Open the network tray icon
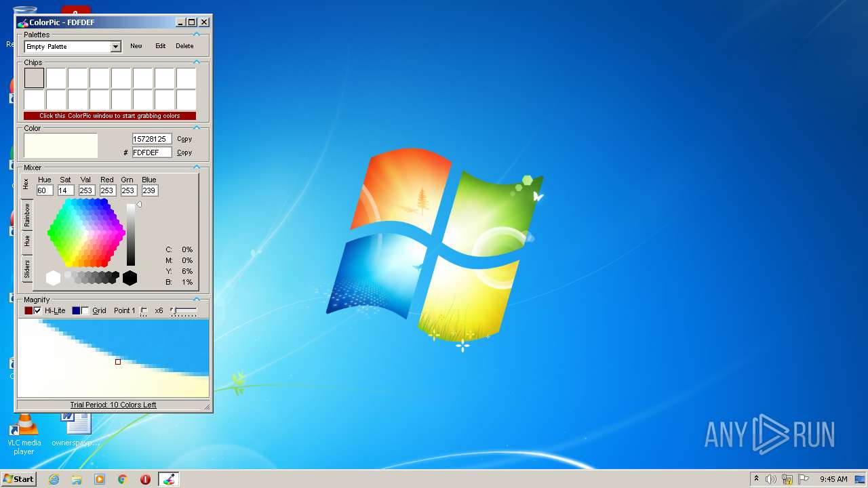Screen dimensions: 868x488 click(x=787, y=479)
